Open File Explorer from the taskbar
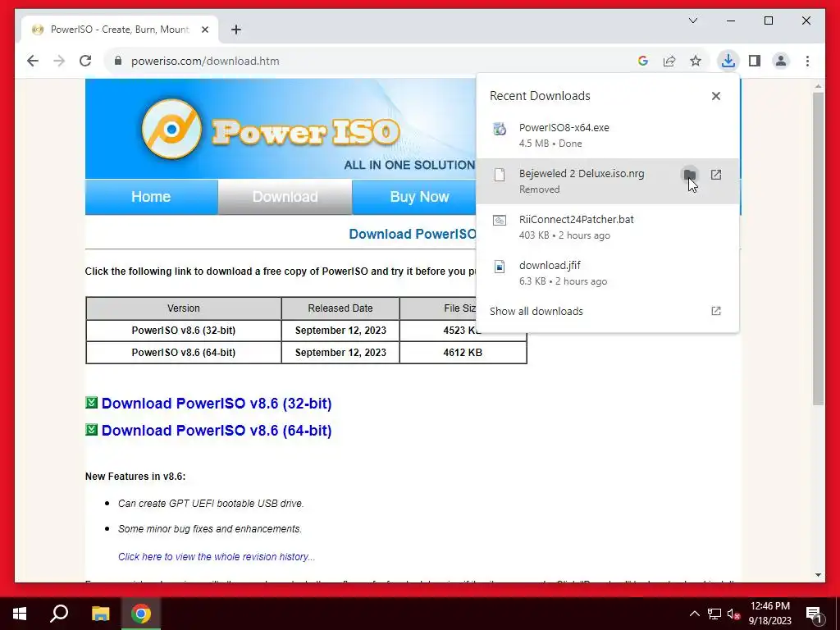 coord(100,614)
